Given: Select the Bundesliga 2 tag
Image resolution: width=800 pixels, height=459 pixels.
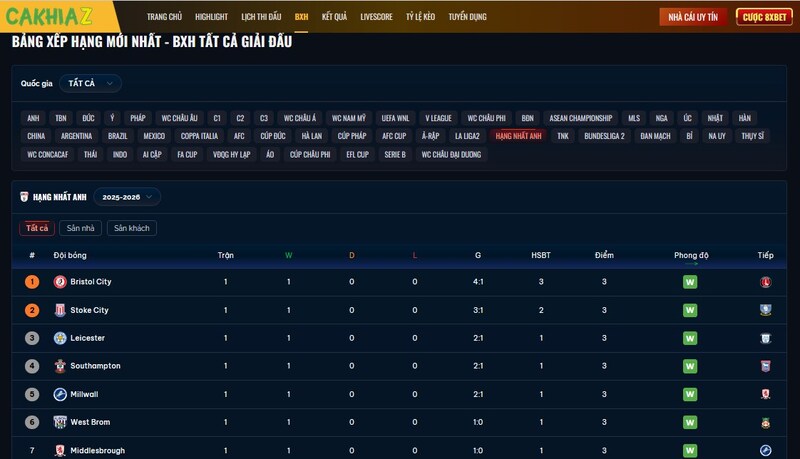Looking at the screenshot, I should 604,136.
